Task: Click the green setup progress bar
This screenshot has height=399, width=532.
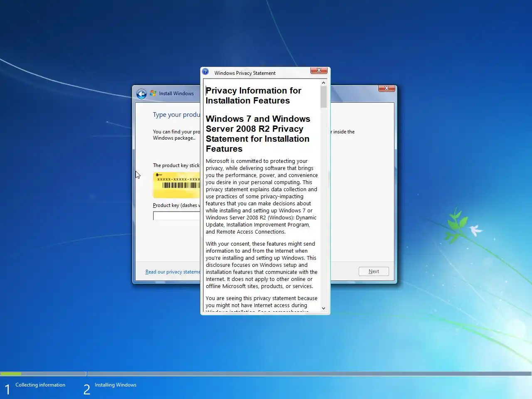Action: point(11,374)
